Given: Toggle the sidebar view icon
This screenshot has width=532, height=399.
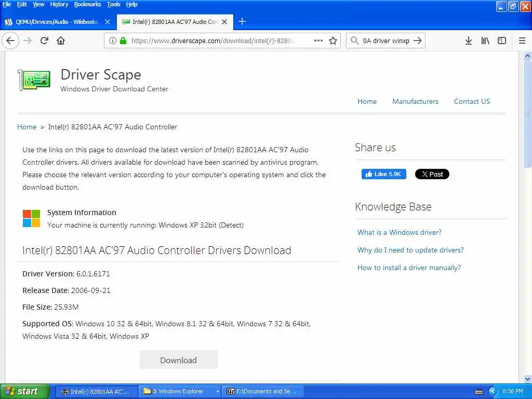Looking at the screenshot, I should 502,41.
